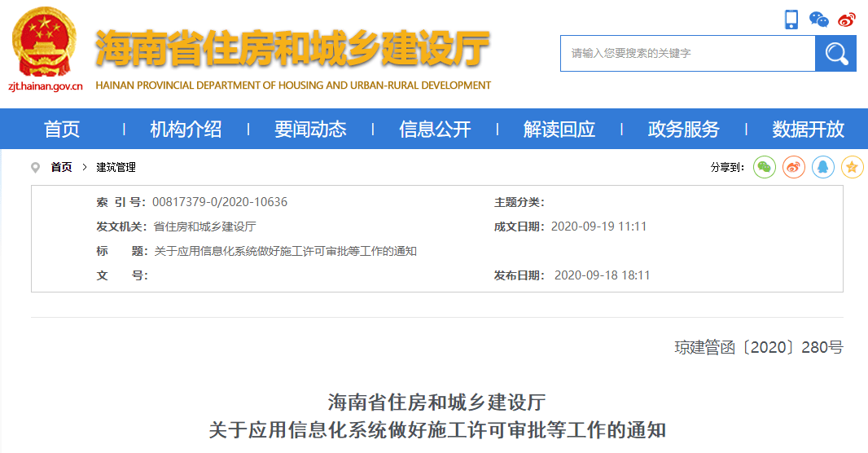Click the mobile phone icon in header
The image size is (868, 453).
click(x=791, y=20)
